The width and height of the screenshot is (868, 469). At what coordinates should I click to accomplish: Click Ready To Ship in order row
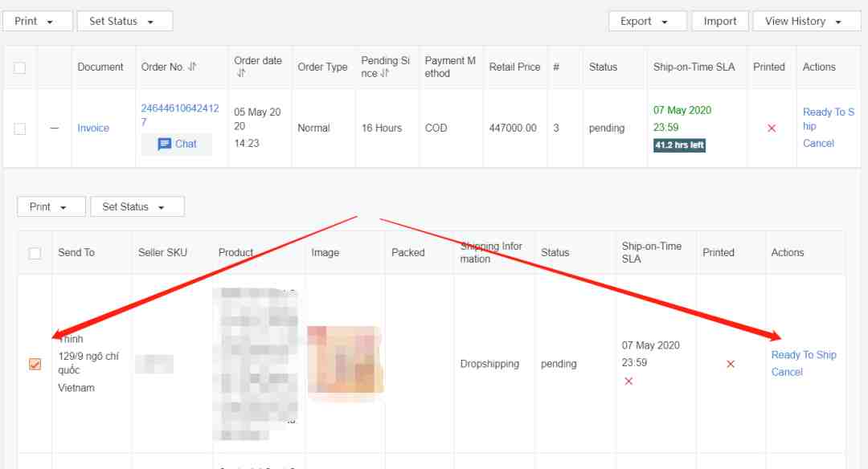(828, 119)
